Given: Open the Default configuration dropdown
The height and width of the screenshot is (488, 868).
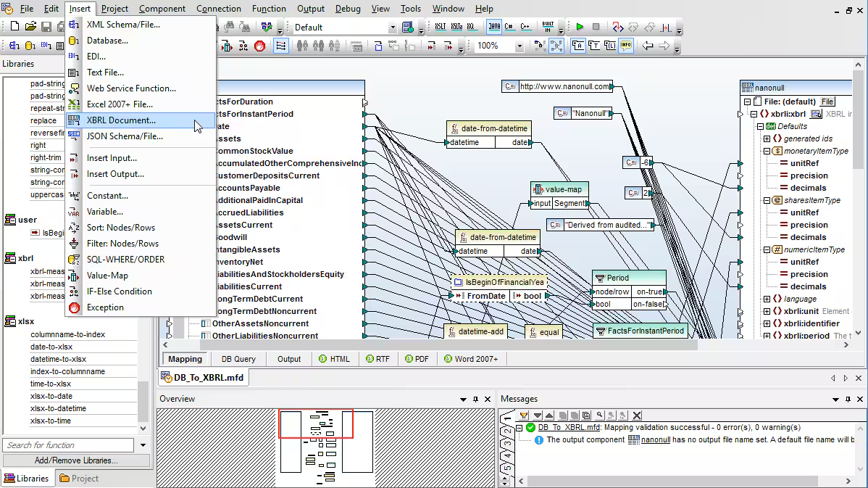Looking at the screenshot, I should (393, 27).
